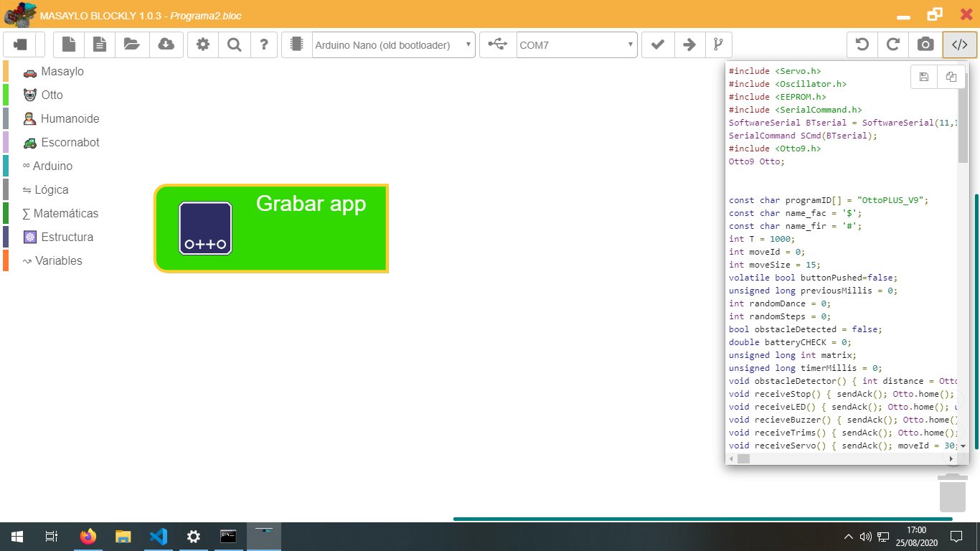
Task: Select the Grabar app block
Action: [271, 228]
